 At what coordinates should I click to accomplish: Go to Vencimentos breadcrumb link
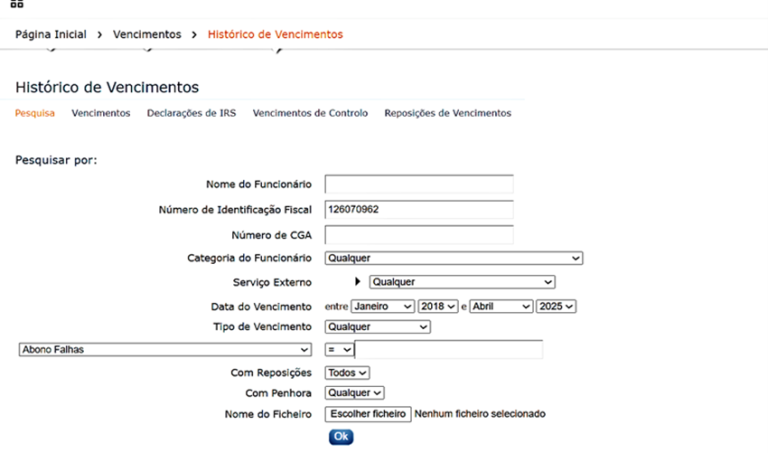(147, 34)
